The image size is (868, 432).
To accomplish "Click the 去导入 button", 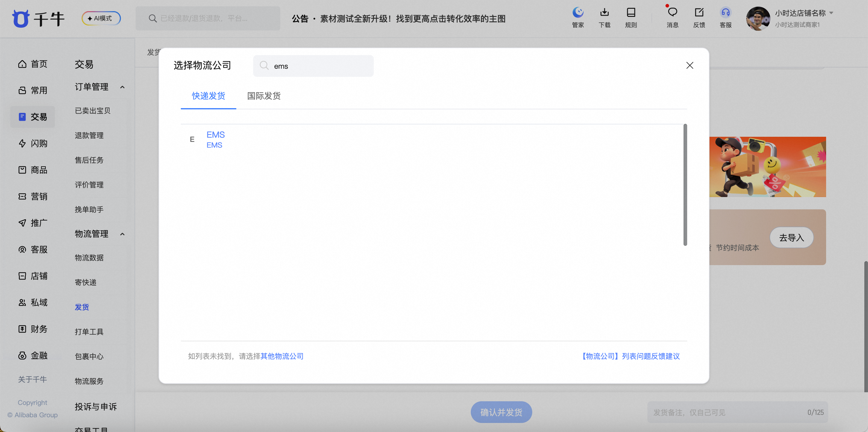I will [x=791, y=237].
